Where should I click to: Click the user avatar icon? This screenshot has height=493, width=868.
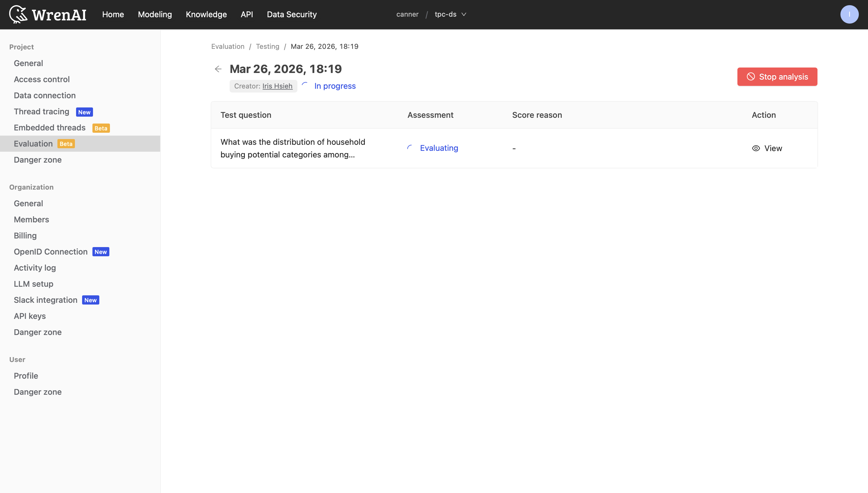[849, 14]
